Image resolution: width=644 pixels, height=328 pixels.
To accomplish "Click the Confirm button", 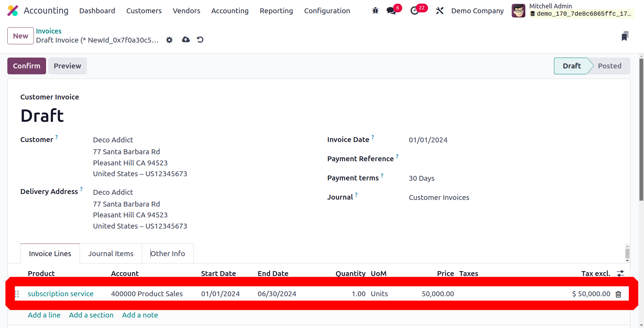I will pyautogui.click(x=27, y=66).
